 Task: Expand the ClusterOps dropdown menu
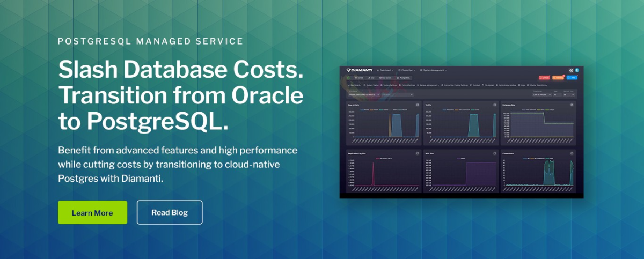(407, 70)
